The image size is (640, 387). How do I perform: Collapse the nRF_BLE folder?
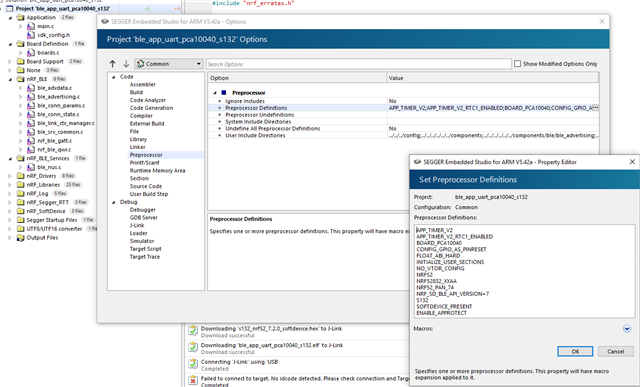pos(11,79)
